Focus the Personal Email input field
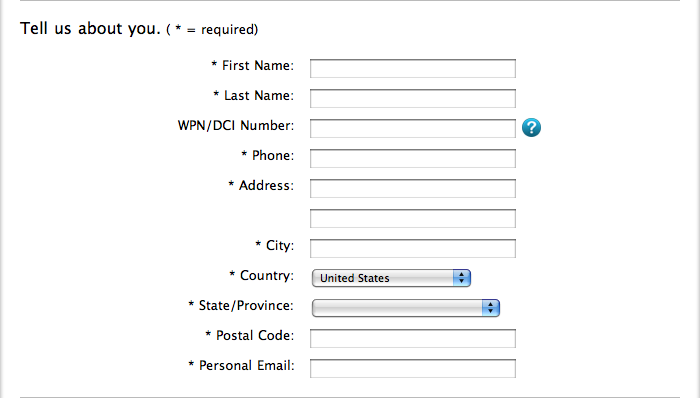700x398 pixels. tap(413, 368)
